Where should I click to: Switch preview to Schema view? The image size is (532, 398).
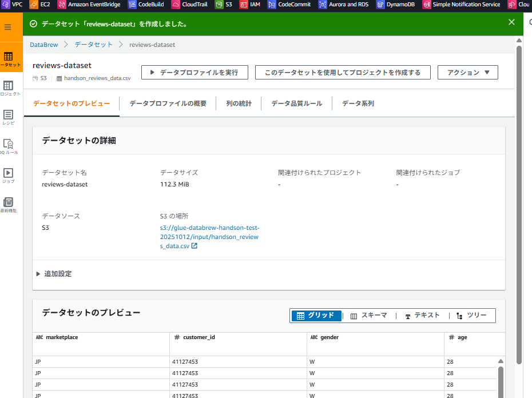click(x=369, y=316)
